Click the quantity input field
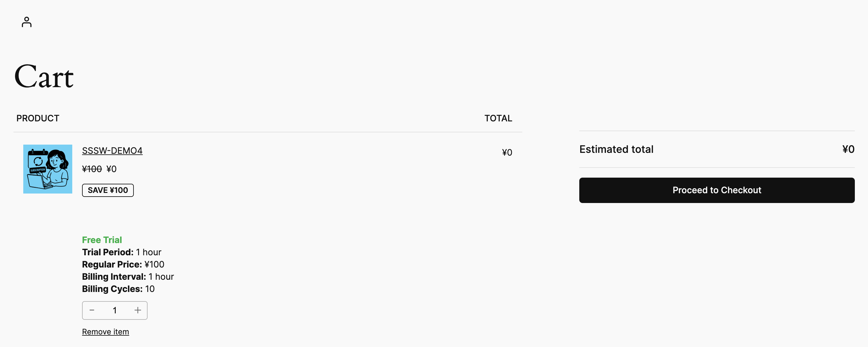The image size is (868, 347). (115, 310)
